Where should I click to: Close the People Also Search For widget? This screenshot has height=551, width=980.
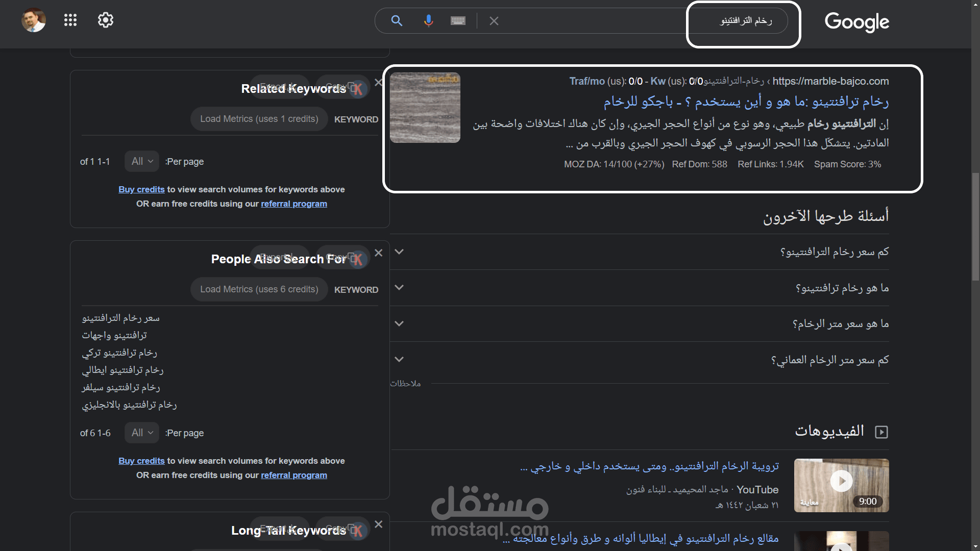[x=378, y=253]
